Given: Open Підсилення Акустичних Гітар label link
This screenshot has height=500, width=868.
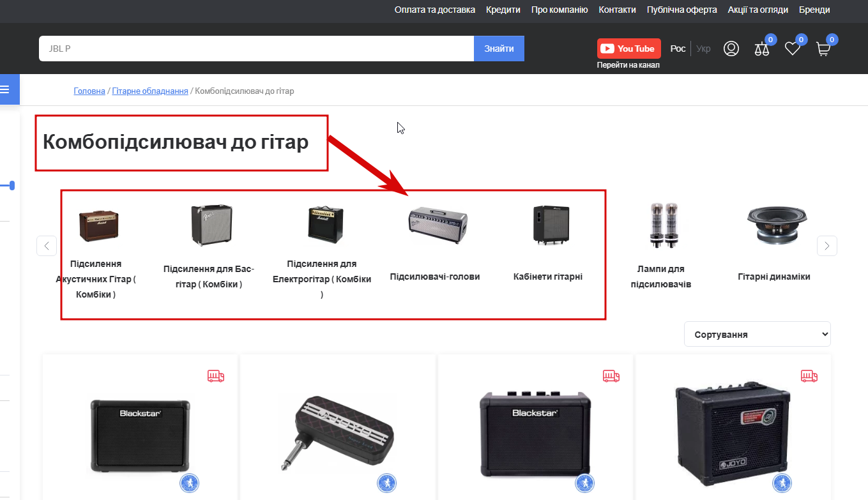Looking at the screenshot, I should click(x=96, y=279).
